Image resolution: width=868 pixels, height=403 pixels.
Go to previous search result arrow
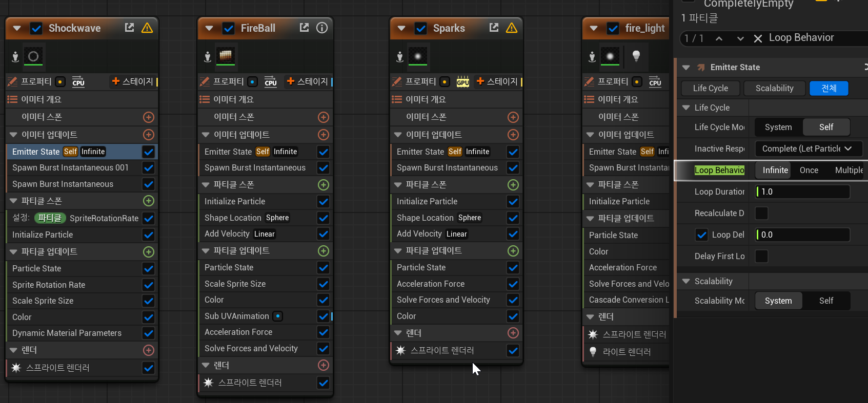click(719, 38)
